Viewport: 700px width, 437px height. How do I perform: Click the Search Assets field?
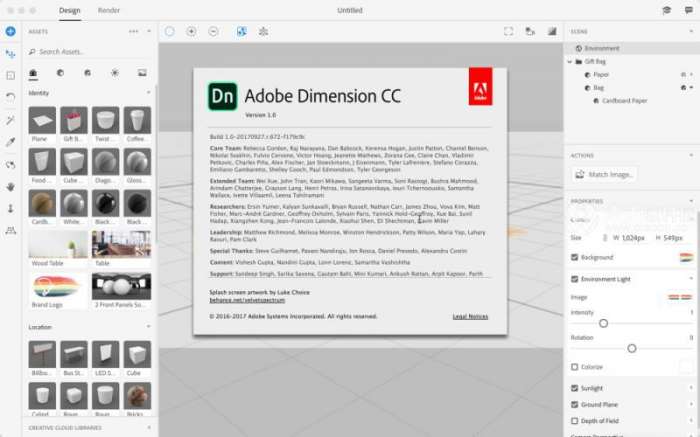coord(89,52)
